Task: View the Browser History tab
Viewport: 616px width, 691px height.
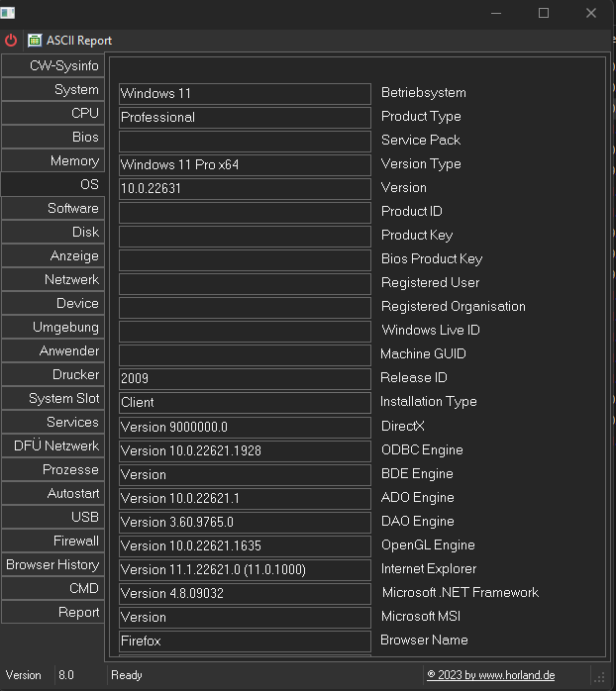Action: click(x=52, y=564)
